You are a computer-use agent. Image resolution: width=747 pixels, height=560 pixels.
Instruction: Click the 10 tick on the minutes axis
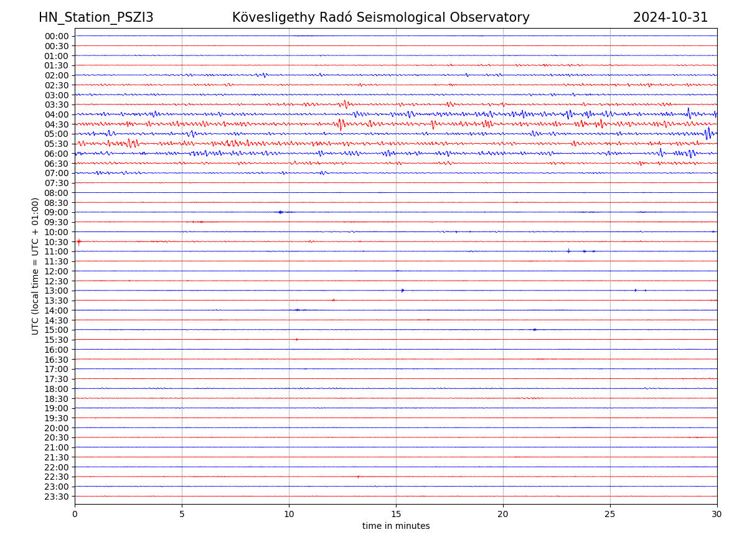tap(289, 515)
